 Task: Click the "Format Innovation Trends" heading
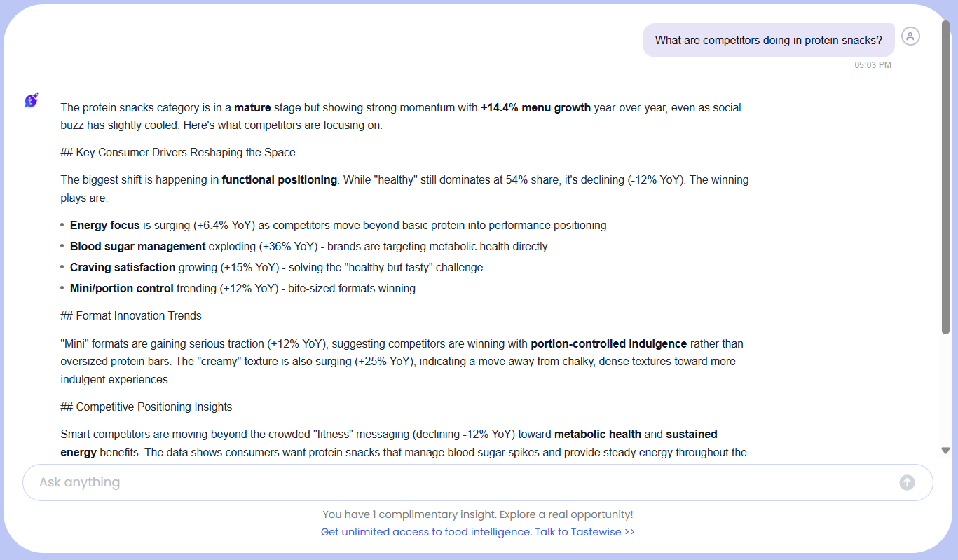[x=131, y=315]
